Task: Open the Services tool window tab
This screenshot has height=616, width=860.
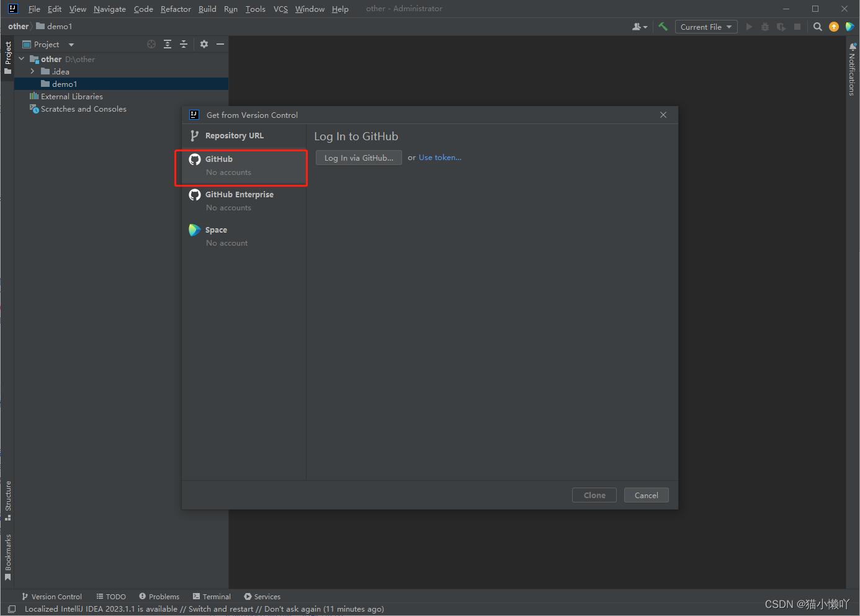Action: tap(262, 597)
